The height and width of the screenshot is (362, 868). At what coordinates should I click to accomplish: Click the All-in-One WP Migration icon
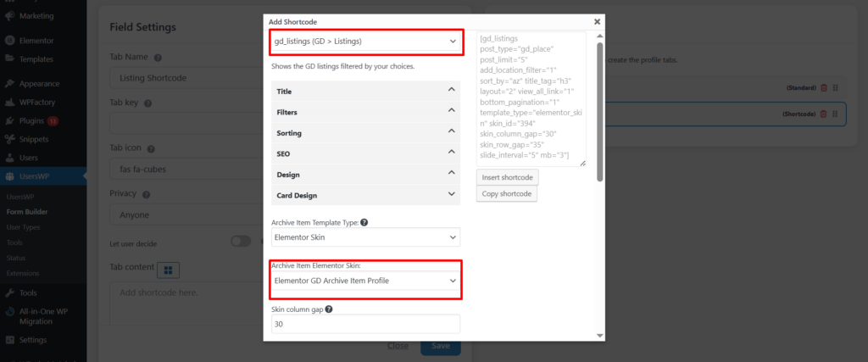click(9, 312)
